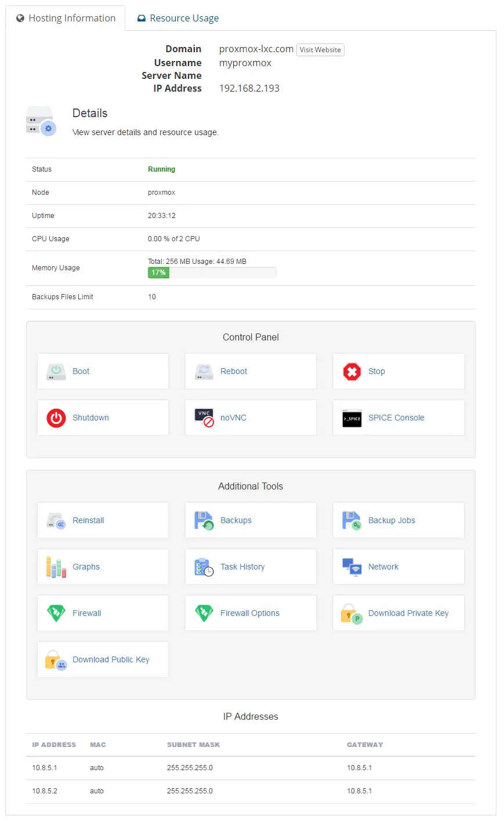Click the GATEWAY column header
The image size is (504, 823).
[365, 745]
